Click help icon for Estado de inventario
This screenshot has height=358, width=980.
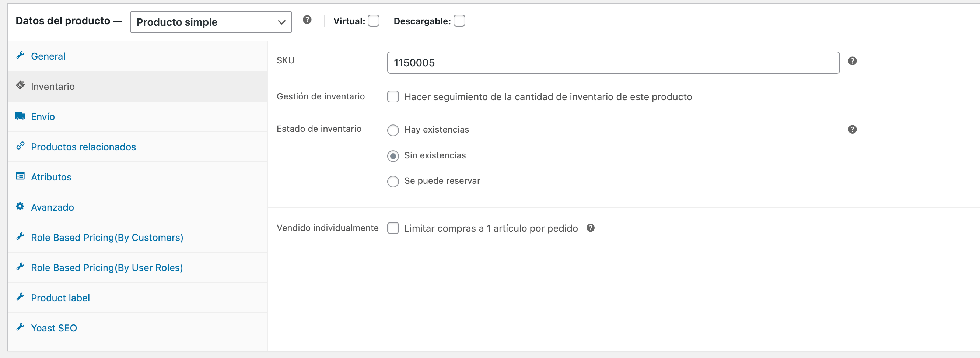coord(852,130)
